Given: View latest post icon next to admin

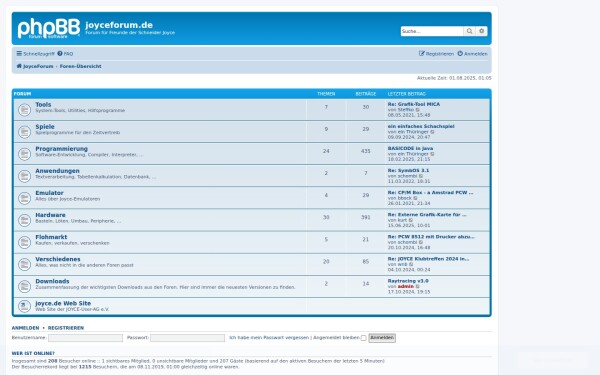Looking at the screenshot, I should [x=418, y=287].
